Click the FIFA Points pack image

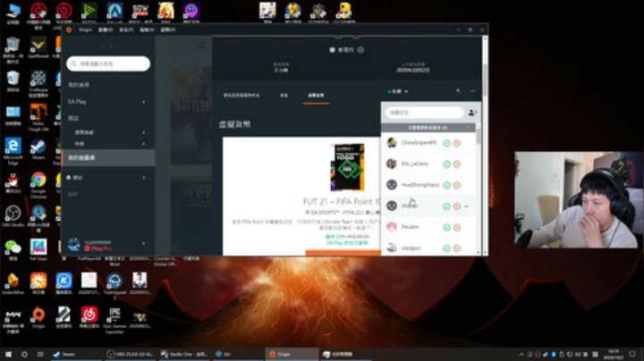click(x=347, y=167)
